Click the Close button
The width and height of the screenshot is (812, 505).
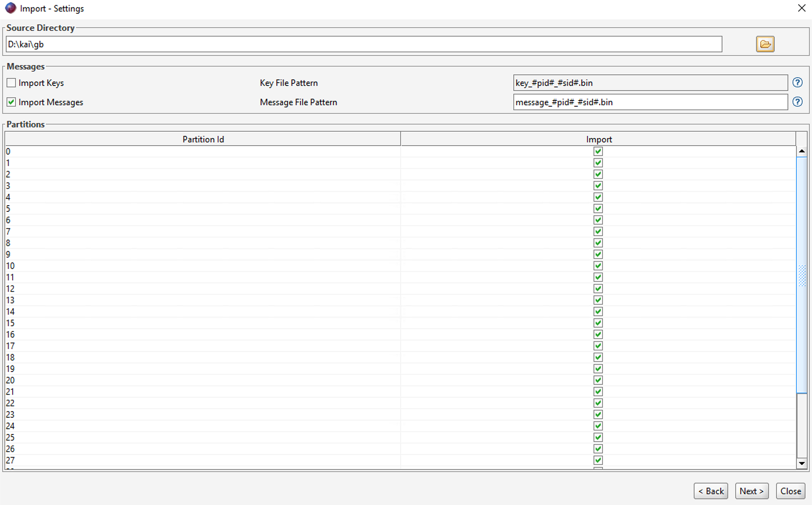[790, 491]
